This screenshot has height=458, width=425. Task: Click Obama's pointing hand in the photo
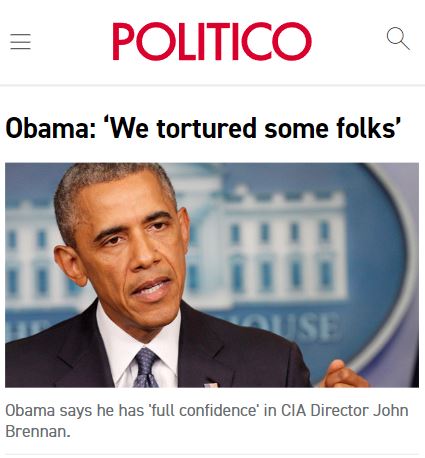click(x=343, y=374)
